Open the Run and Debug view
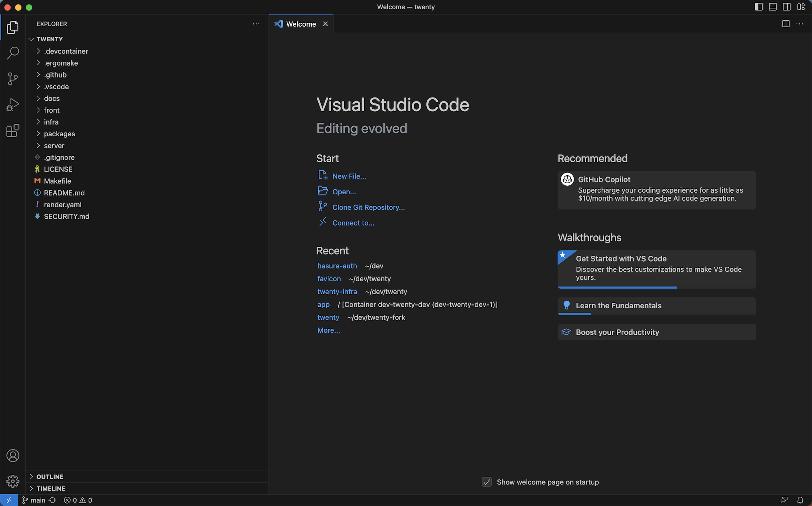This screenshot has width=812, height=506. click(x=13, y=105)
